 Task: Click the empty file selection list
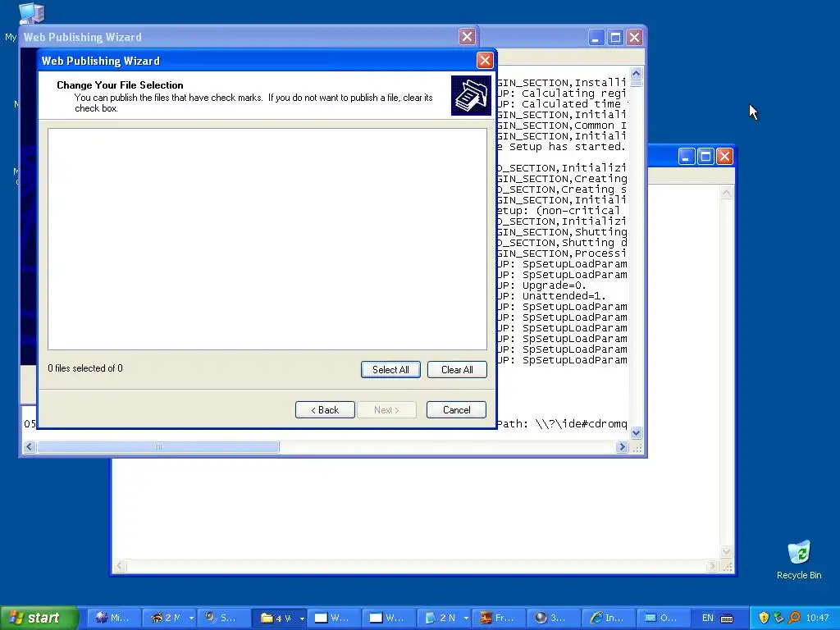267,239
